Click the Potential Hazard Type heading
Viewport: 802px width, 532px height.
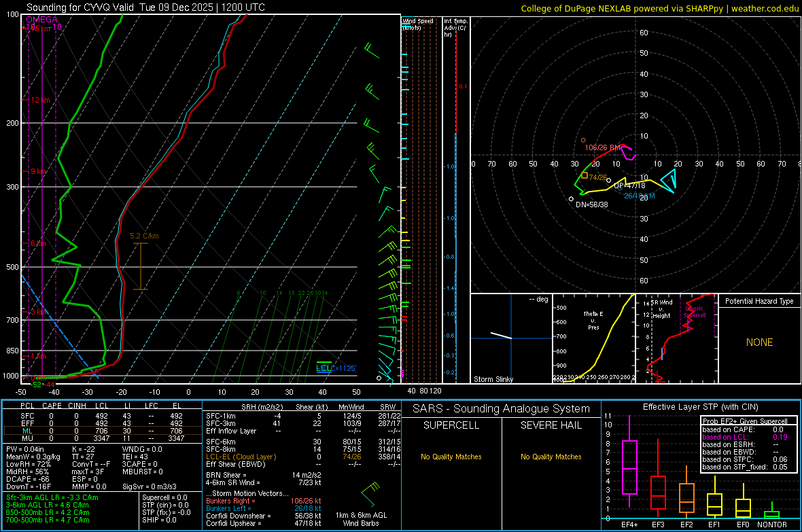tap(759, 301)
